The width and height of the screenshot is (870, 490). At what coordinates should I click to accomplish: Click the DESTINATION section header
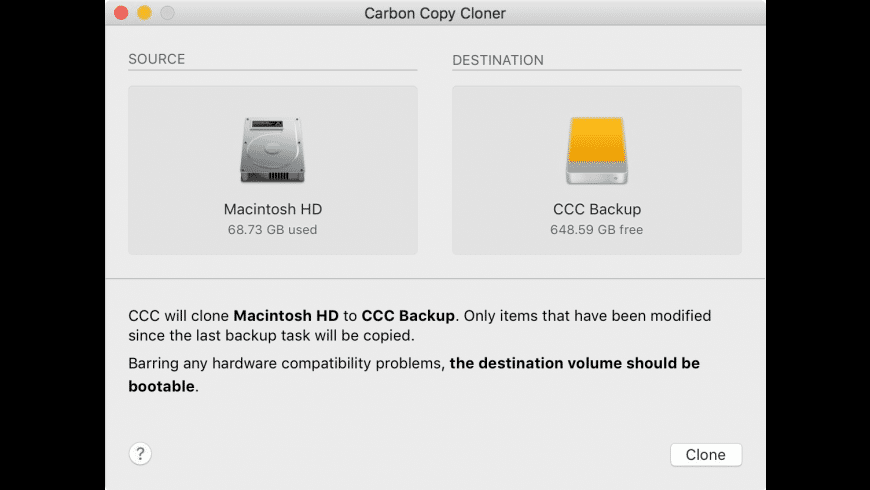coord(498,60)
